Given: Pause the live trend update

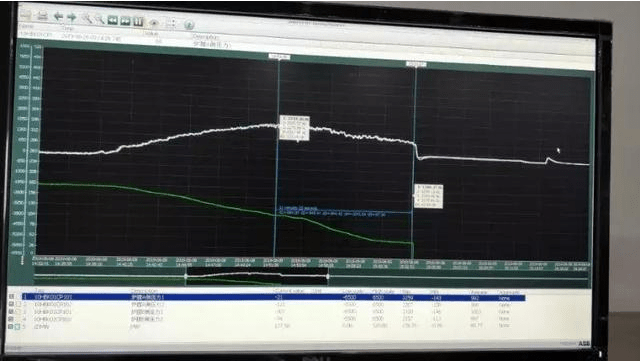Looking at the screenshot, I should click(x=138, y=21).
